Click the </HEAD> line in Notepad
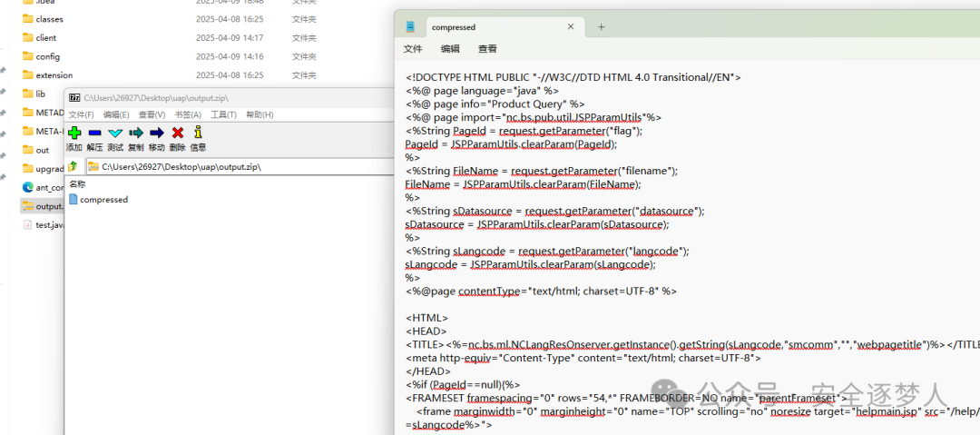The height and width of the screenshot is (435, 980). point(428,371)
